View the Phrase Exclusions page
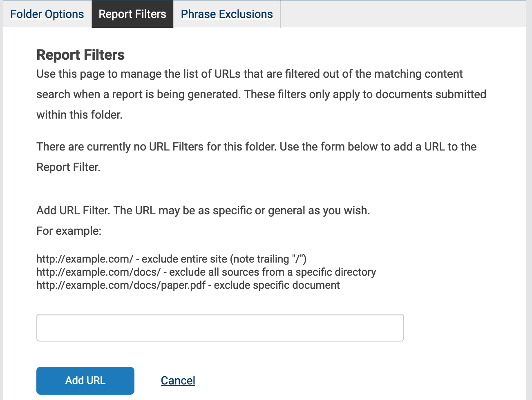Image resolution: width=532 pixels, height=400 pixels. click(x=226, y=14)
